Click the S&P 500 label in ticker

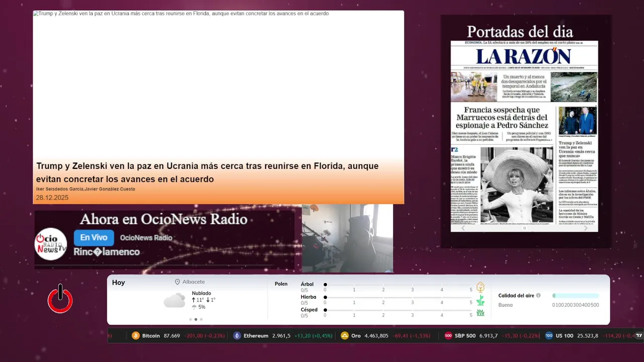465,335
